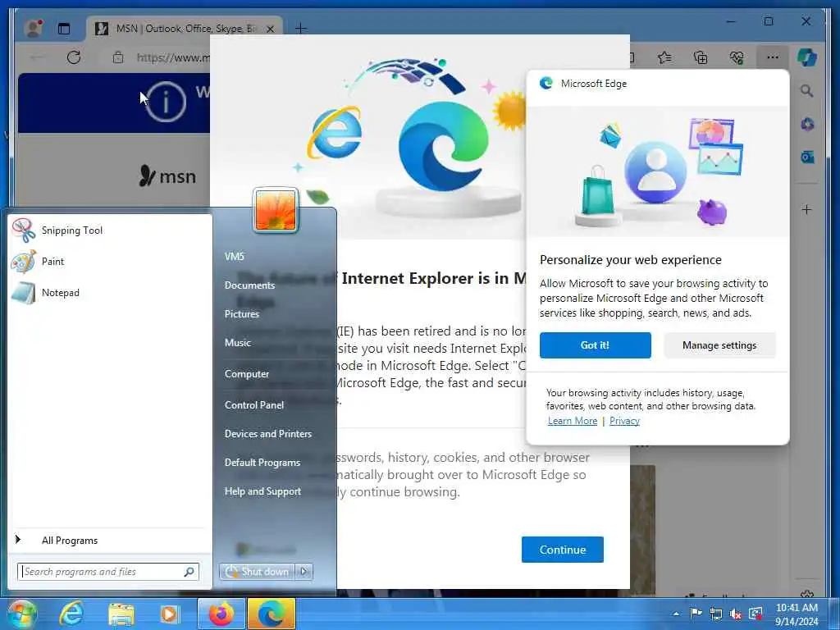Click muted volume tray icon
Screen dimensions: 840x630
[x=736, y=614]
